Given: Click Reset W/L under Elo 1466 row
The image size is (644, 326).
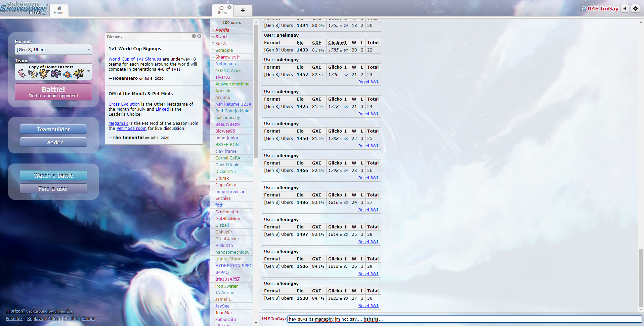Looking at the screenshot, I should pyautogui.click(x=369, y=178).
